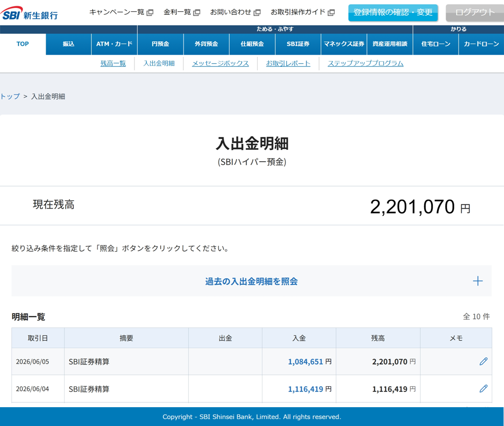Image resolution: width=504 pixels, height=426 pixels.
Task: Edit memo pencil for 2026/06/04 row
Action: tap(483, 389)
